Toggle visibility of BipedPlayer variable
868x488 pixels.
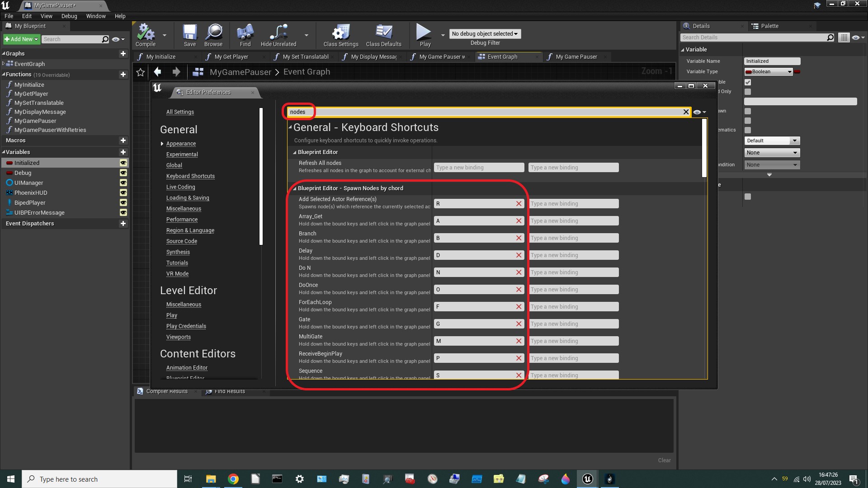click(123, 202)
